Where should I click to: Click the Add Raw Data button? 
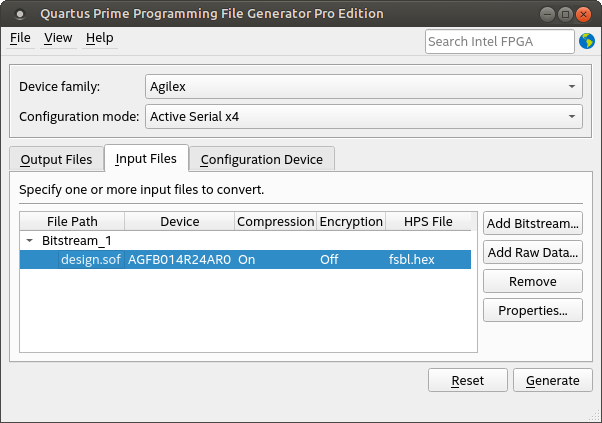click(532, 252)
